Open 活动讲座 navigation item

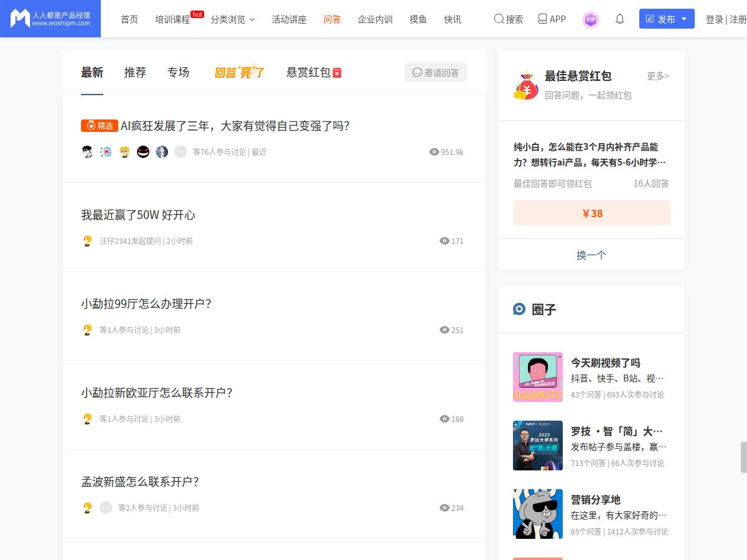[289, 19]
